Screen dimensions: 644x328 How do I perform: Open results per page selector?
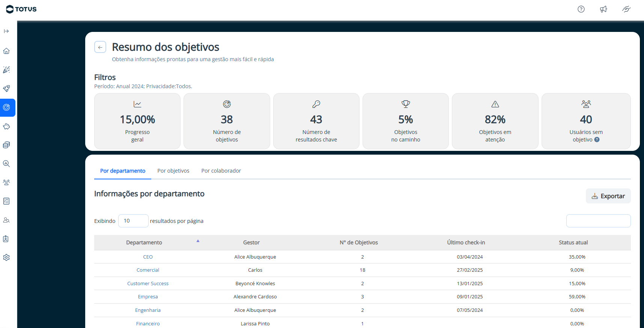(133, 221)
